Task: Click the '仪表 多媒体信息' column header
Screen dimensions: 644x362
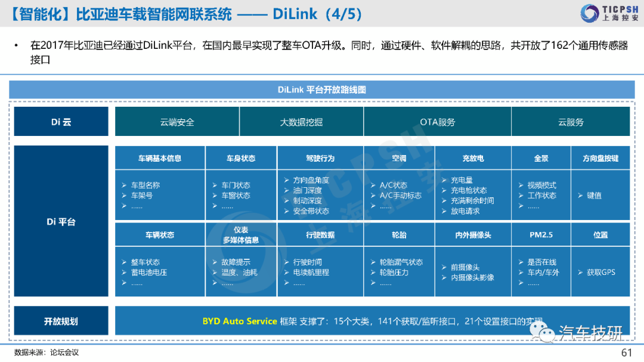Action: point(241,234)
